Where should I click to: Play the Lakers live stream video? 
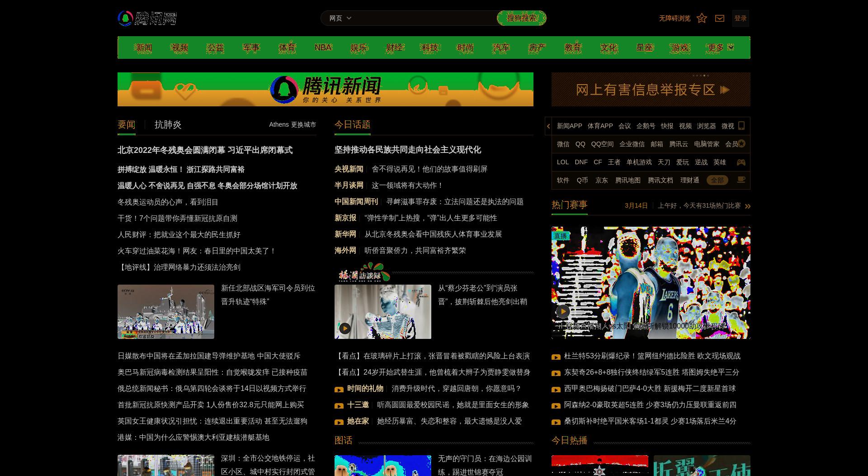563,311
